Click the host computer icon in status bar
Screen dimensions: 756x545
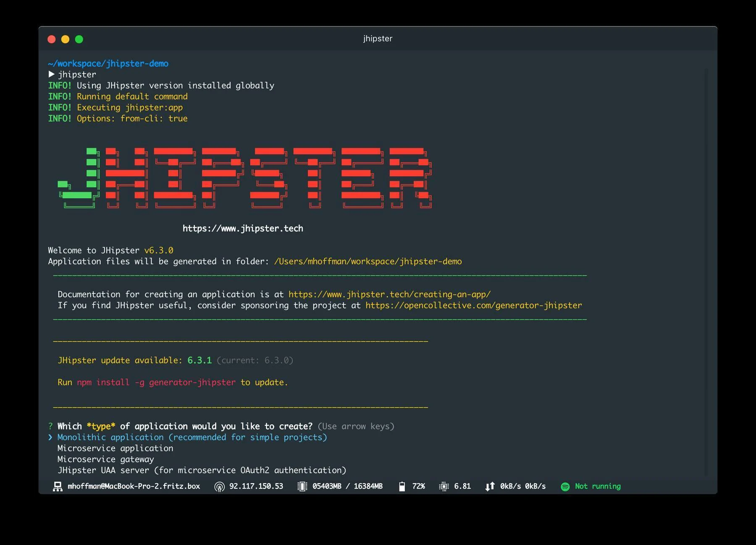tap(58, 486)
